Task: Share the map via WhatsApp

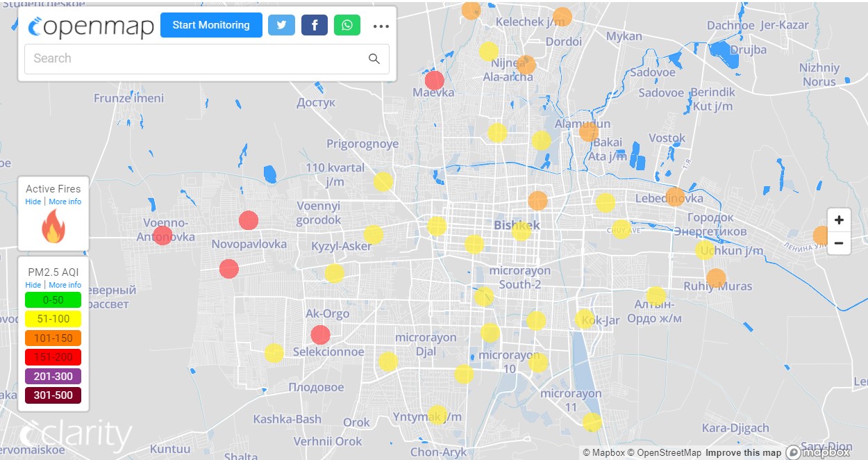Action: coord(347,25)
